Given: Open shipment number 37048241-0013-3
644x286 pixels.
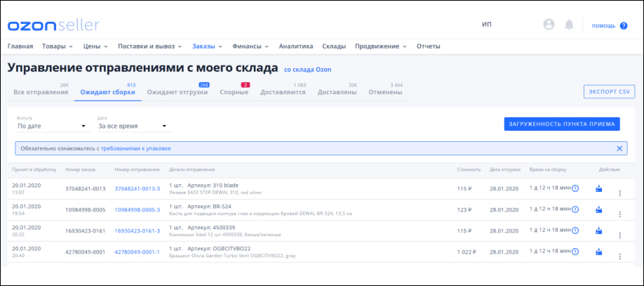Looking at the screenshot, I should 137,188.
